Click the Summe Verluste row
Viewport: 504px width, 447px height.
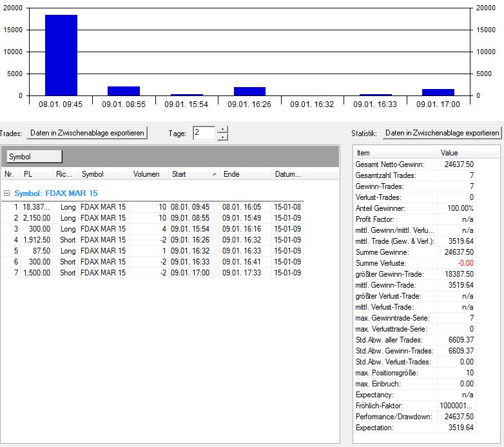coord(414,263)
